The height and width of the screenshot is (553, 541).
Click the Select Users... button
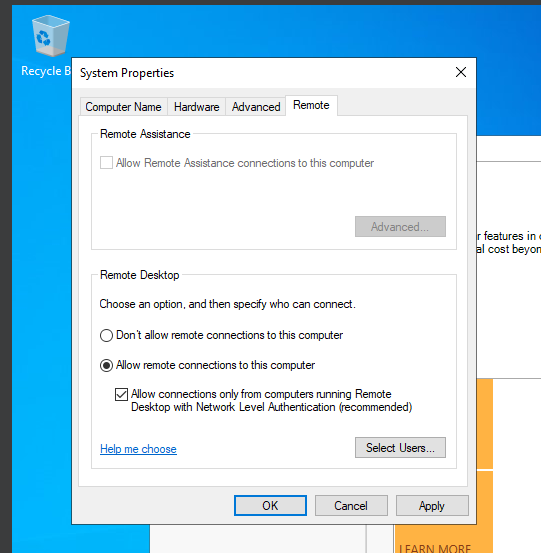point(400,448)
